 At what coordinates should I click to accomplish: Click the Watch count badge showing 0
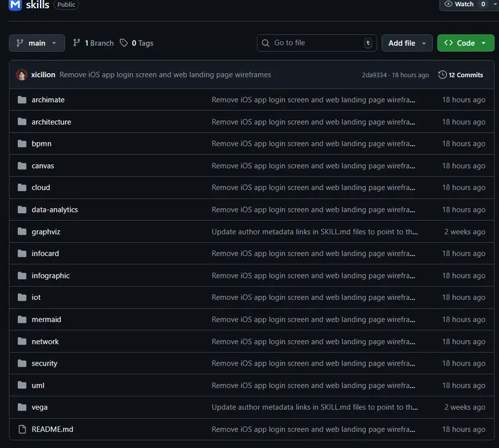[x=483, y=4]
